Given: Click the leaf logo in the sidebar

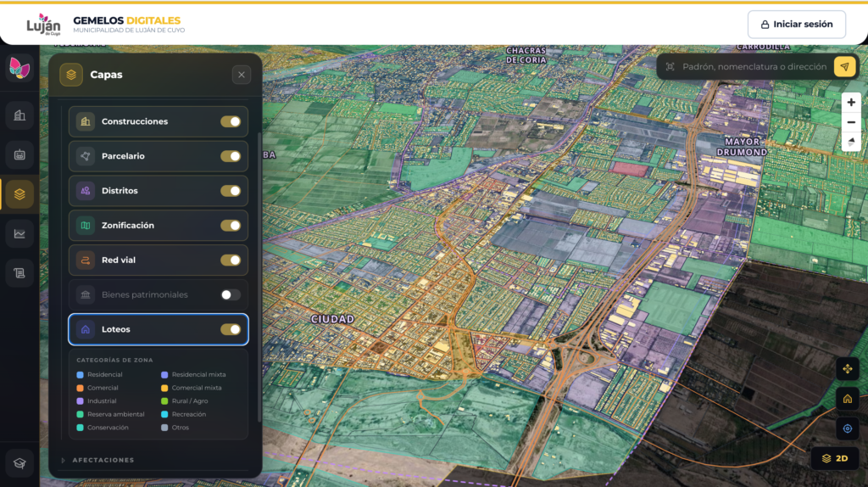Looking at the screenshot, I should [19, 68].
